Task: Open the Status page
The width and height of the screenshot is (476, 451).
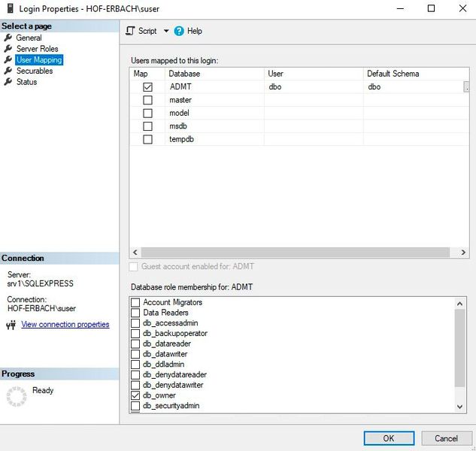Action: pos(26,82)
